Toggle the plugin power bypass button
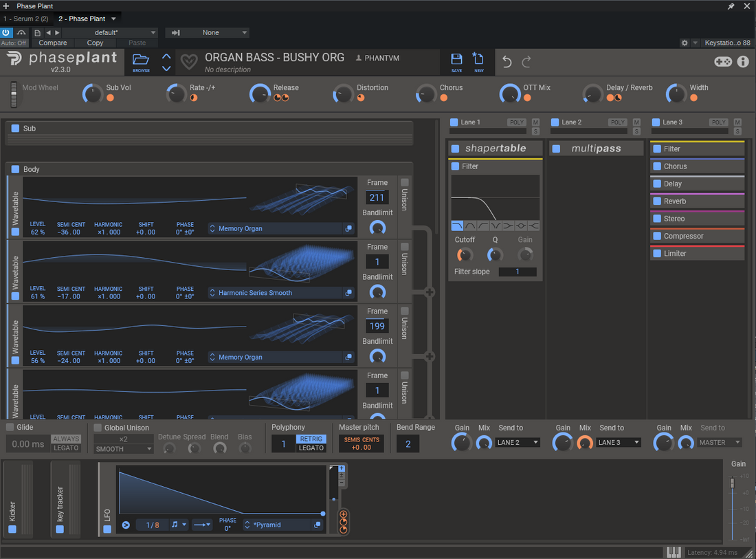 (6, 32)
